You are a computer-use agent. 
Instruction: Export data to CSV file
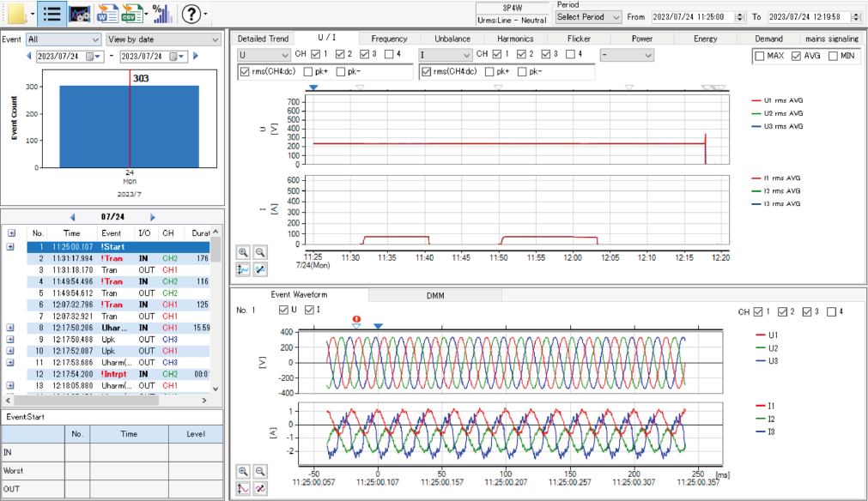click(131, 14)
